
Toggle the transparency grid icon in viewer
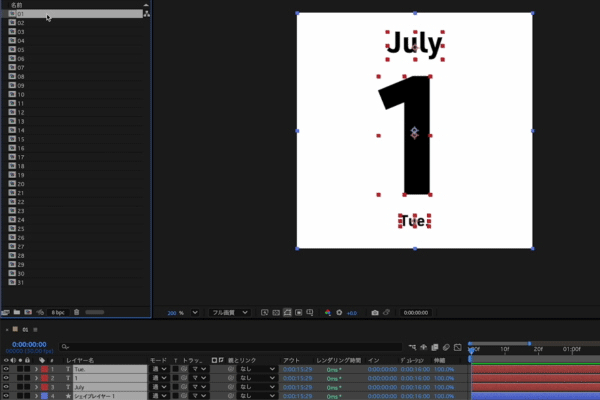(x=276, y=313)
